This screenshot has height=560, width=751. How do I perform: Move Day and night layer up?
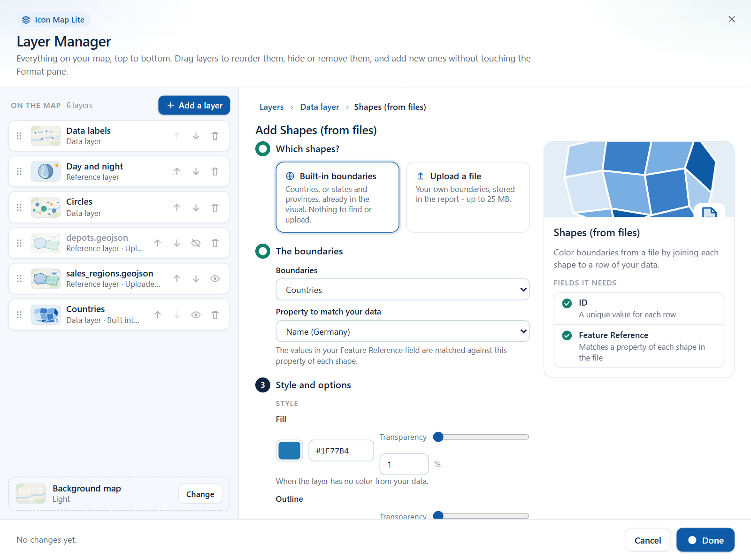177,172
